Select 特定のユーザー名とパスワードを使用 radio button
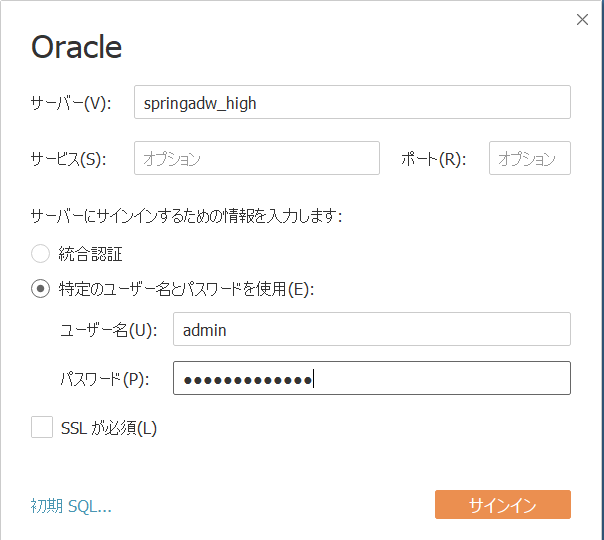The height and width of the screenshot is (540, 604). click(40, 289)
